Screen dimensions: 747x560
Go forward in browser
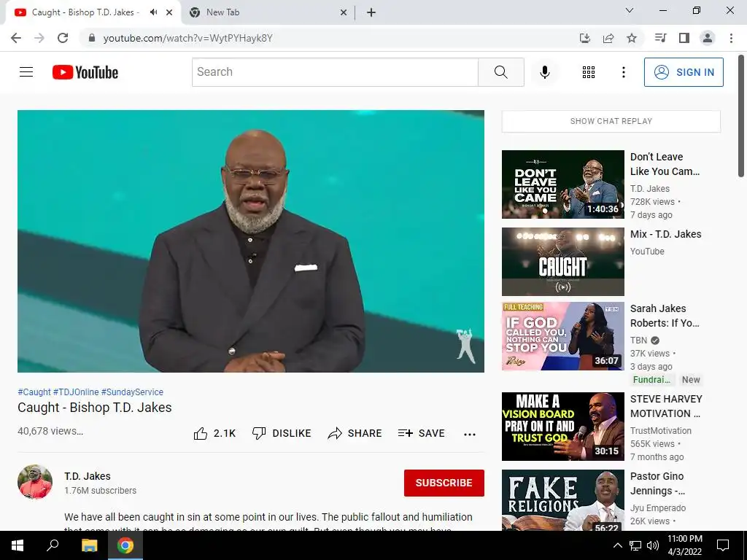point(39,38)
